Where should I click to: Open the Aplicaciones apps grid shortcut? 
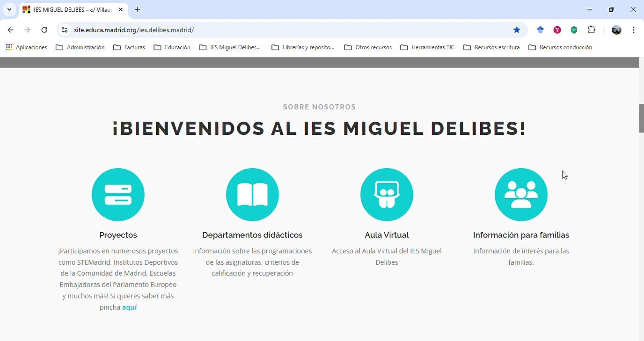coord(27,47)
